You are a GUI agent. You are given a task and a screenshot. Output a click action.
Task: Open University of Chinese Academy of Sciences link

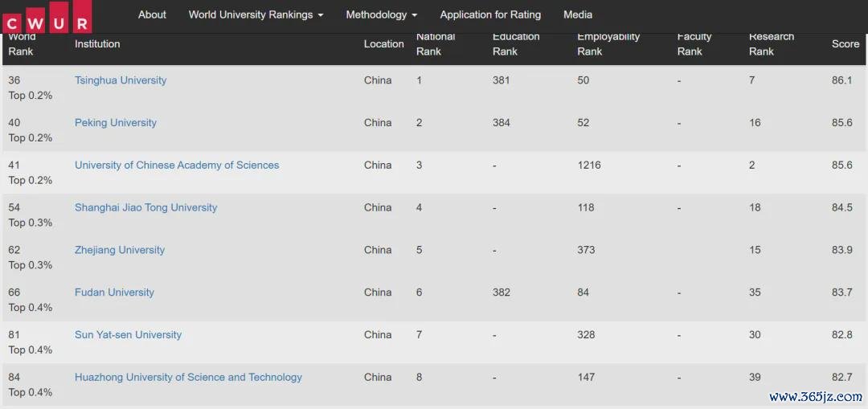coord(177,166)
